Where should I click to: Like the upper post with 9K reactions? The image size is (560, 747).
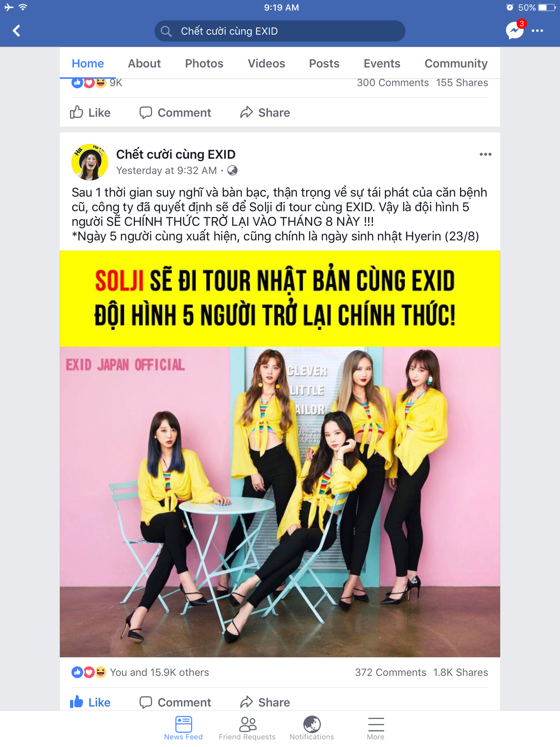(90, 112)
